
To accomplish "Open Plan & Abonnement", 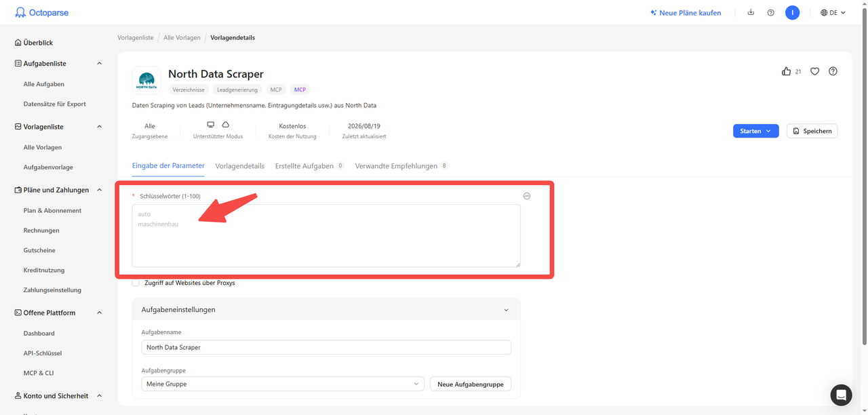I will pyautogui.click(x=52, y=210).
